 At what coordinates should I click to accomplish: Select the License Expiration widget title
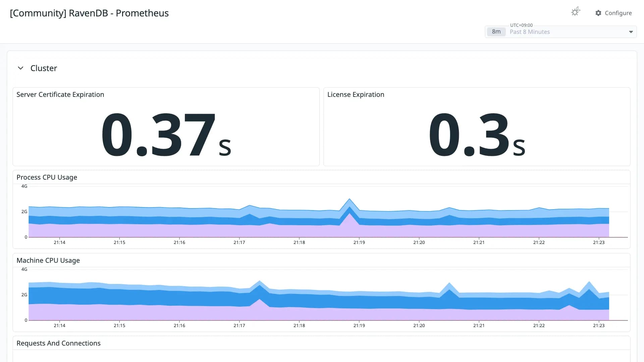(x=356, y=95)
